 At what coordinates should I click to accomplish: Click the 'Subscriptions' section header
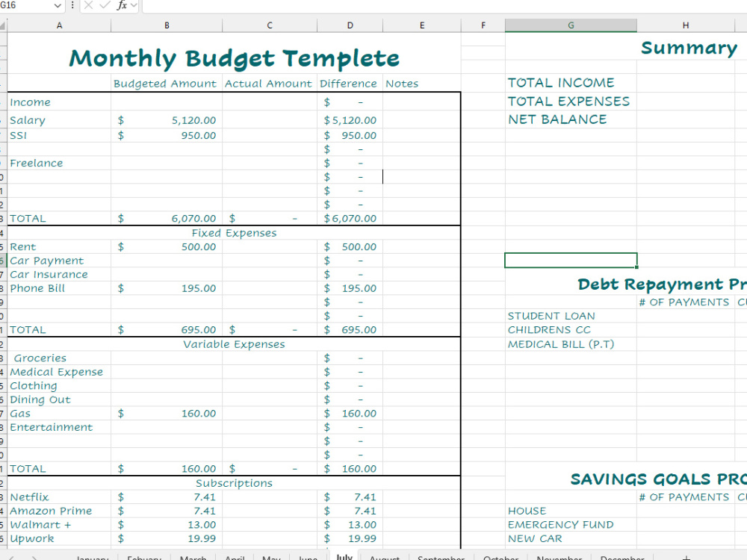[234, 483]
